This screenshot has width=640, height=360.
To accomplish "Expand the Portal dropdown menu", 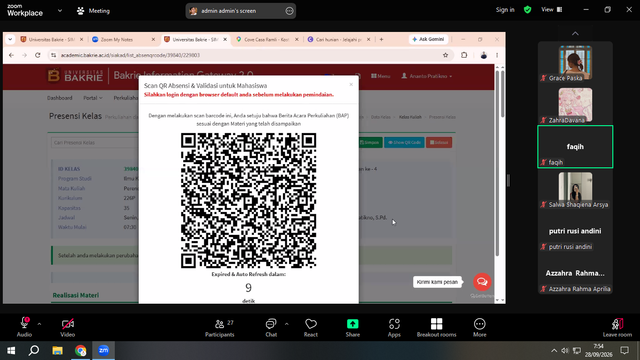I will point(93,98).
